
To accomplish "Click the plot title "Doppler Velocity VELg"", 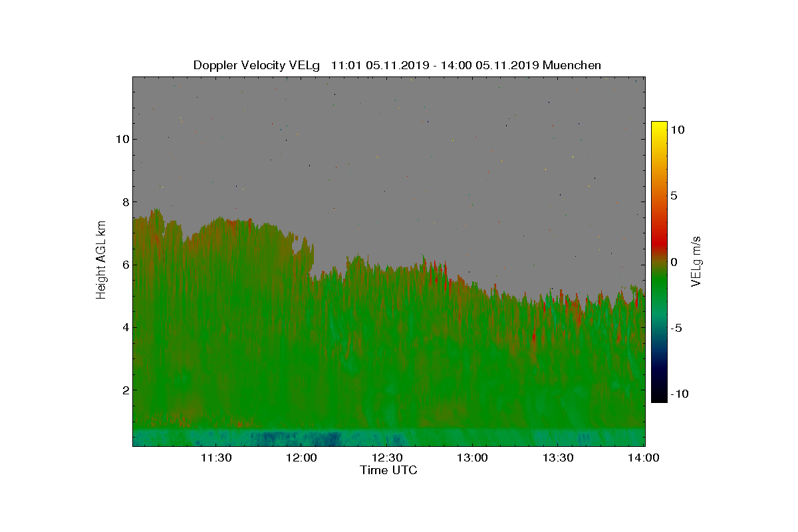I will (257, 65).
